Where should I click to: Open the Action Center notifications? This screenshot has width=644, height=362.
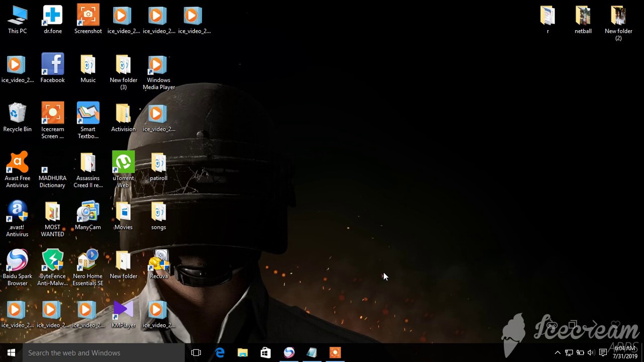coord(603,353)
